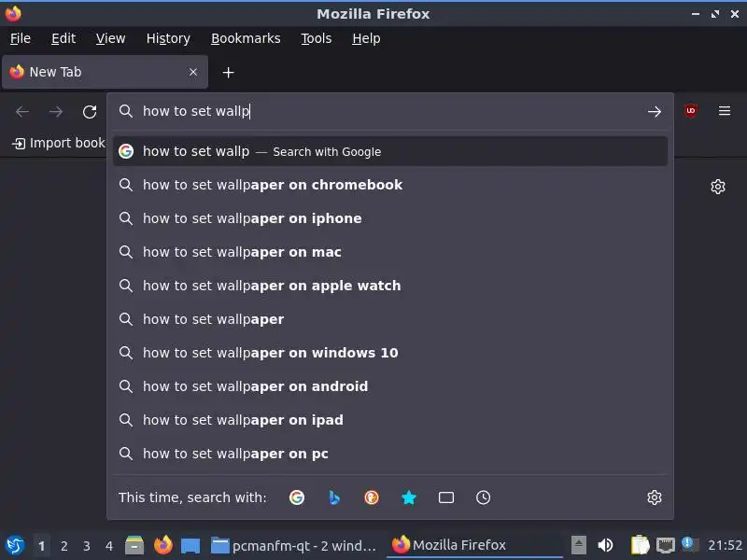Personalize new tab page with gear icon
Viewport: 747px width, 560px height.
[717, 186]
